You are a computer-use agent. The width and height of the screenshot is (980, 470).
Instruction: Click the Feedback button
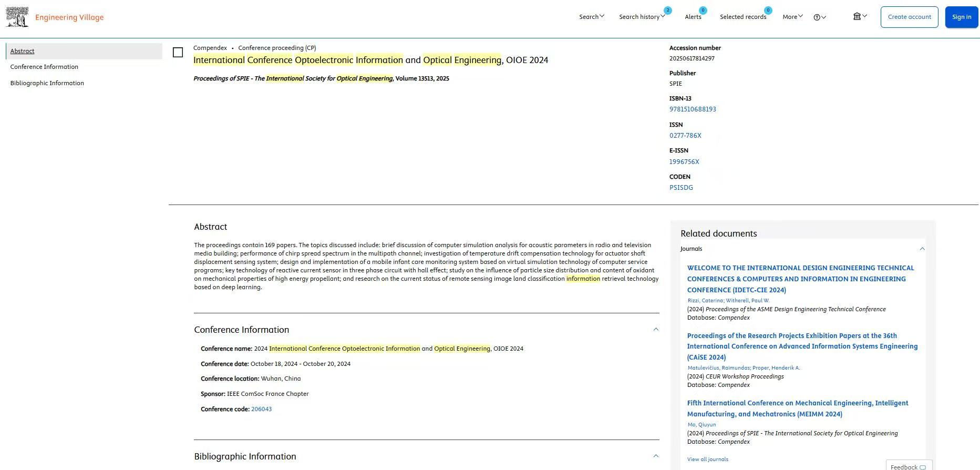point(909,466)
